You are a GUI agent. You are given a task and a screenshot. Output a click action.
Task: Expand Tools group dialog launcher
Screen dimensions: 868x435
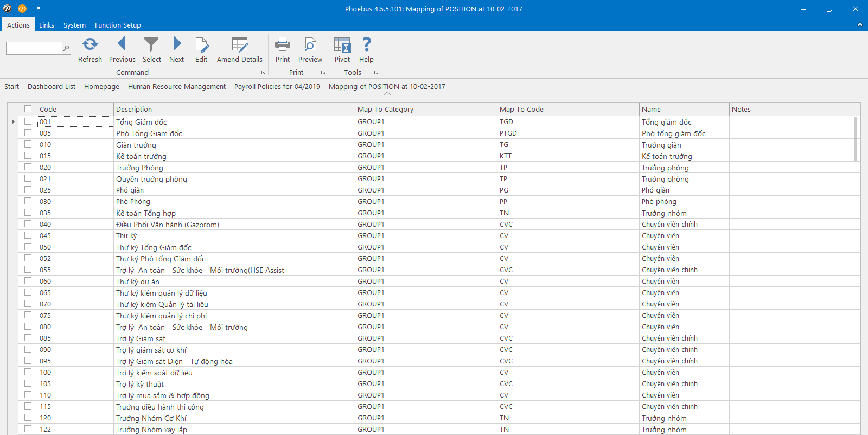[376, 73]
